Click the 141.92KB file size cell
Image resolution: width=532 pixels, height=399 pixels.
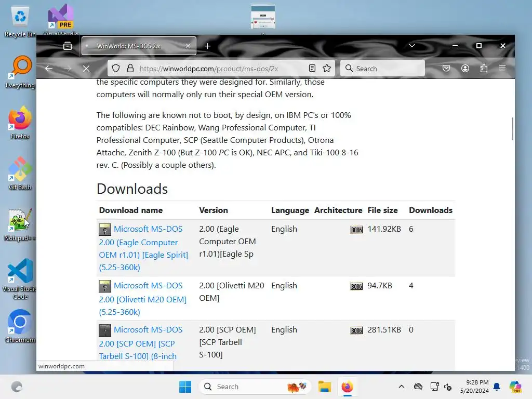[x=384, y=229]
